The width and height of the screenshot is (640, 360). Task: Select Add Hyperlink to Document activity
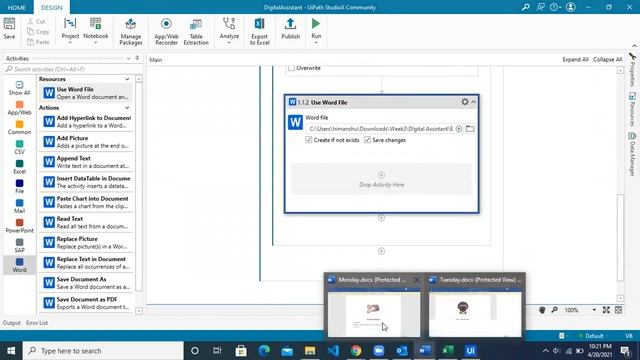pyautogui.click(x=86, y=122)
